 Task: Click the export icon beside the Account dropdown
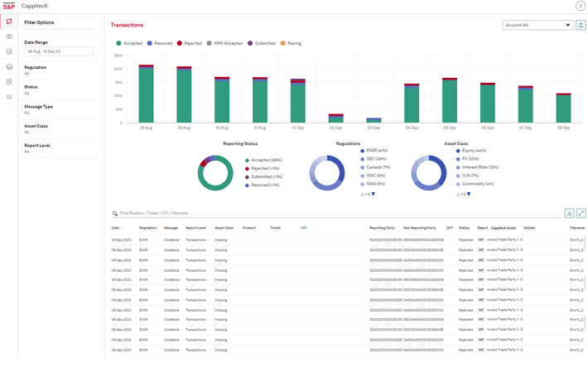coord(581,25)
